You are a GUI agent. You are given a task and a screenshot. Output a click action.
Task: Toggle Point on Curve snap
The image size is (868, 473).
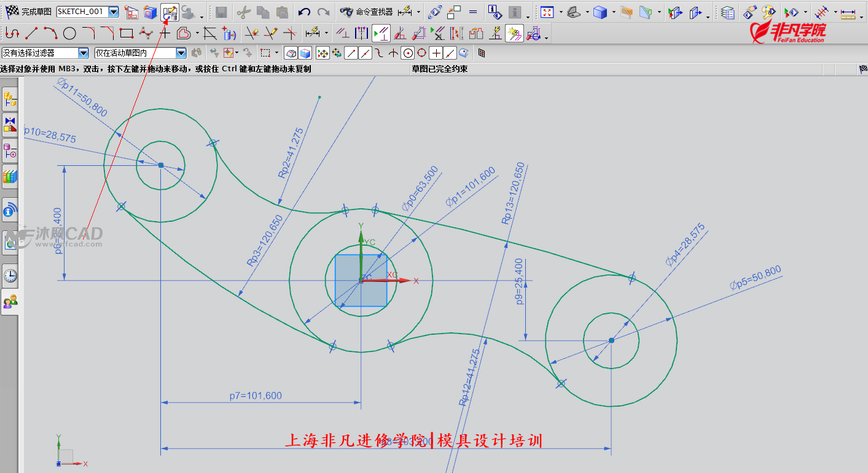pyautogui.click(x=450, y=53)
